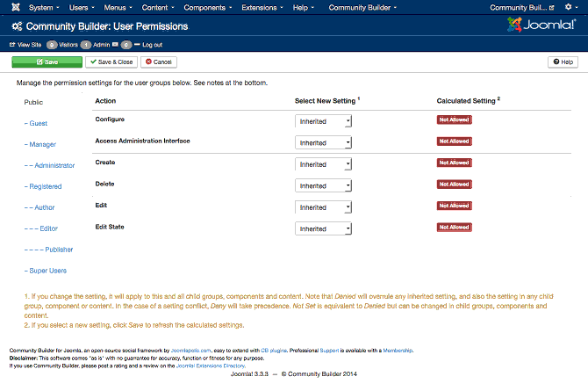The image size is (588, 391).
Task: Open the Delete permission dropdown
Action: click(x=323, y=185)
